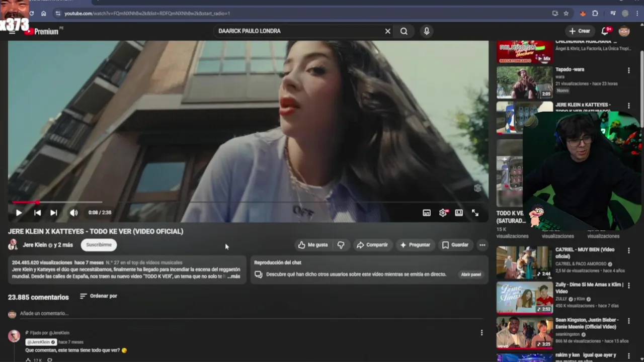Open the Zully Dime Si Me Amas thumbnail

[x=525, y=297]
